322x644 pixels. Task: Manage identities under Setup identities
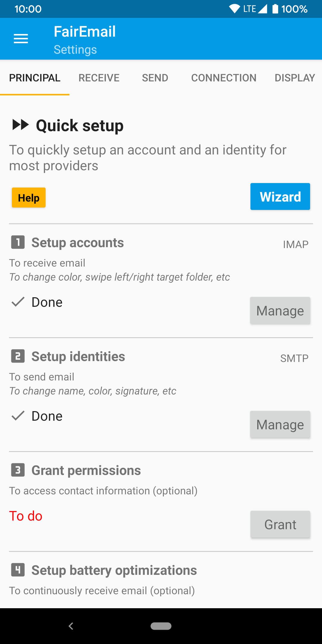[x=280, y=424]
